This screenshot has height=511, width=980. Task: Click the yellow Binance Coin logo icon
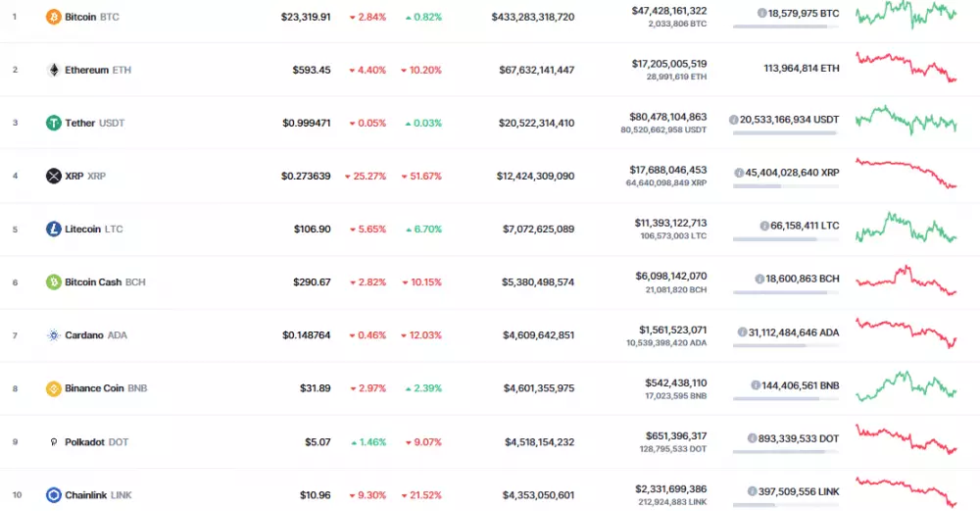[53, 388]
